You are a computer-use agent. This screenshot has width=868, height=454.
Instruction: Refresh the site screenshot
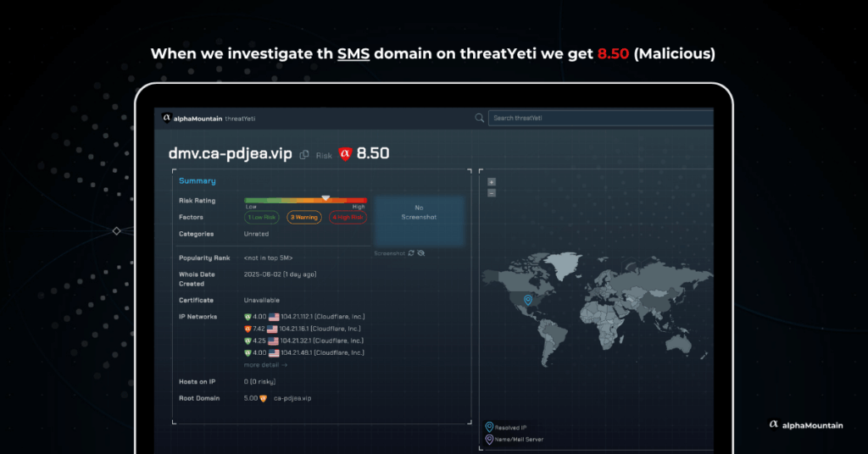pyautogui.click(x=411, y=253)
